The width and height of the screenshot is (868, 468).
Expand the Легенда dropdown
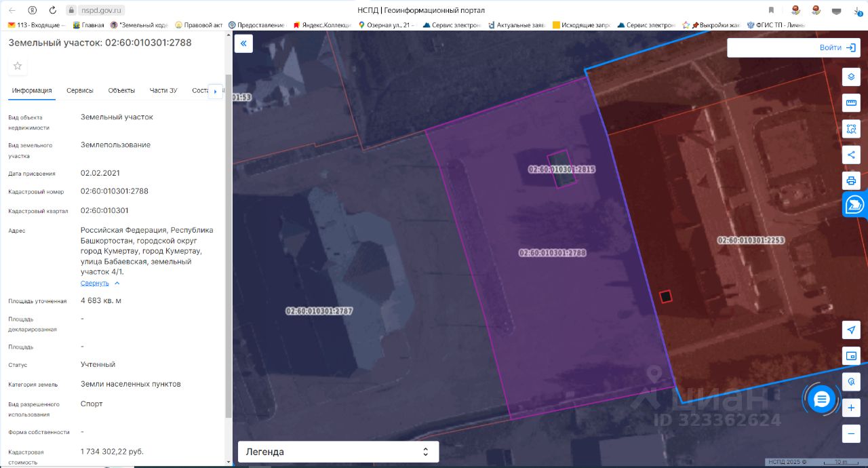click(338, 452)
